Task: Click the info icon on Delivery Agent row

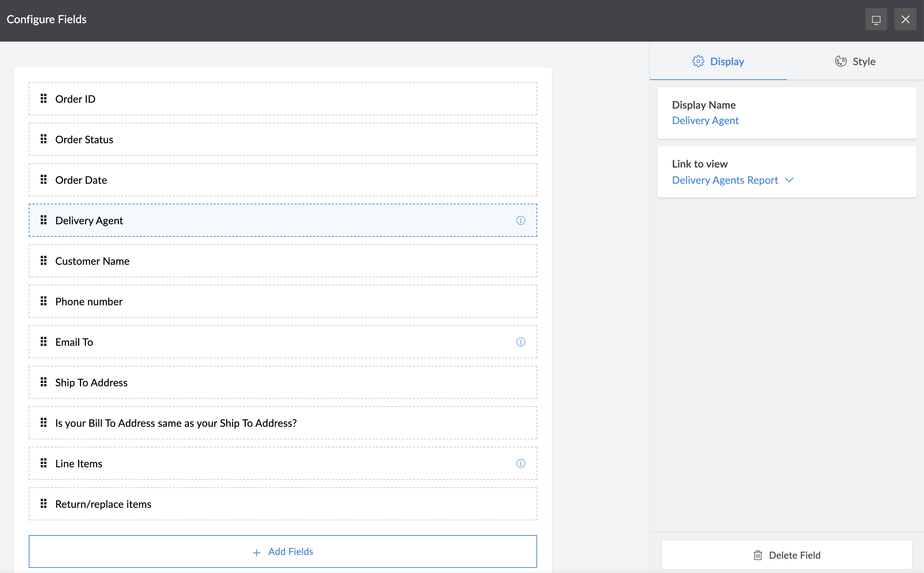Action: click(x=521, y=221)
